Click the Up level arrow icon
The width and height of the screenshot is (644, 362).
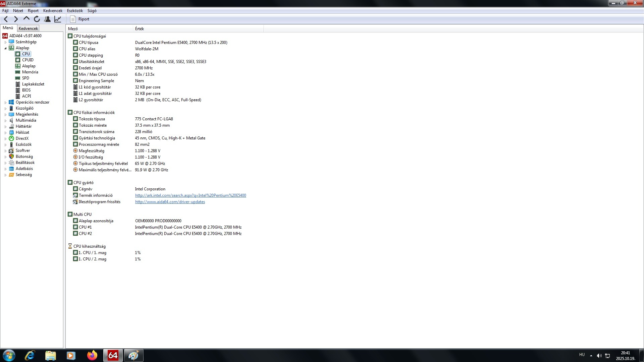tap(26, 19)
